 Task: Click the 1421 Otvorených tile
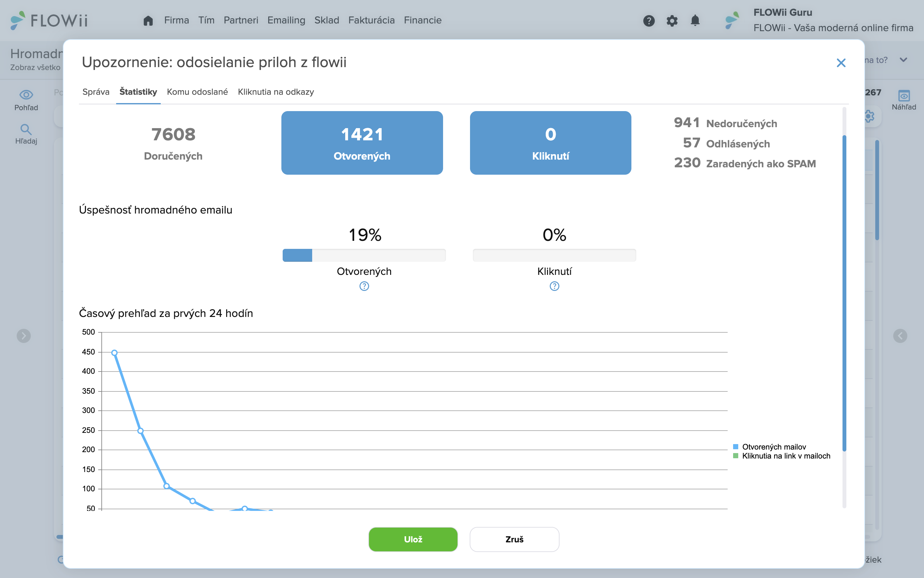click(362, 143)
